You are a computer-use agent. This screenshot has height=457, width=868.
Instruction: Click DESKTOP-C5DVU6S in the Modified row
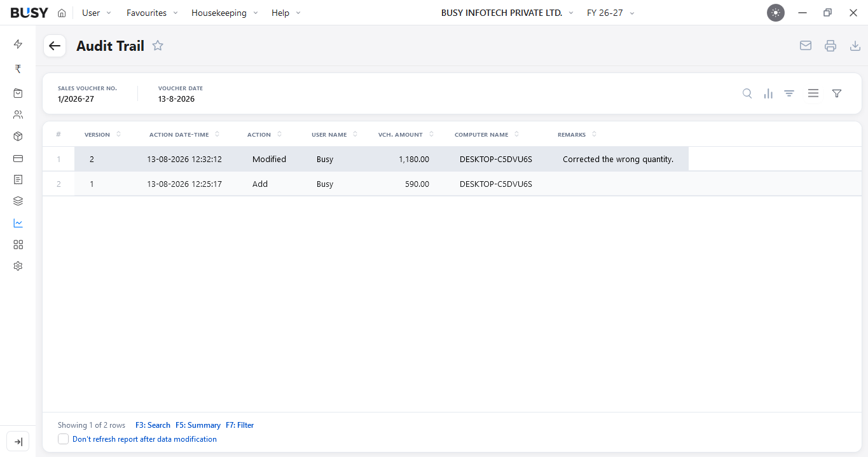coord(496,159)
